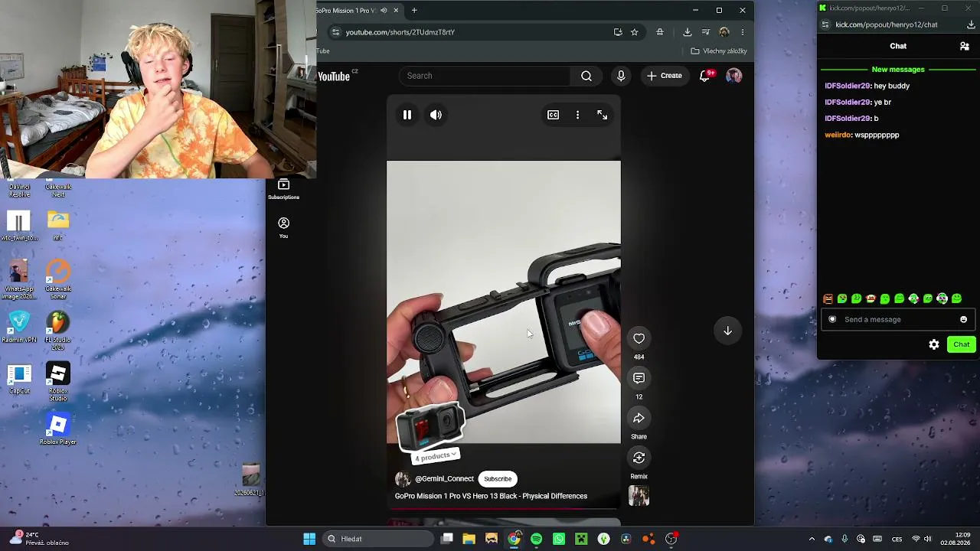This screenshot has width=980, height=551.
Task: Click the YouTube search field
Action: tap(485, 76)
